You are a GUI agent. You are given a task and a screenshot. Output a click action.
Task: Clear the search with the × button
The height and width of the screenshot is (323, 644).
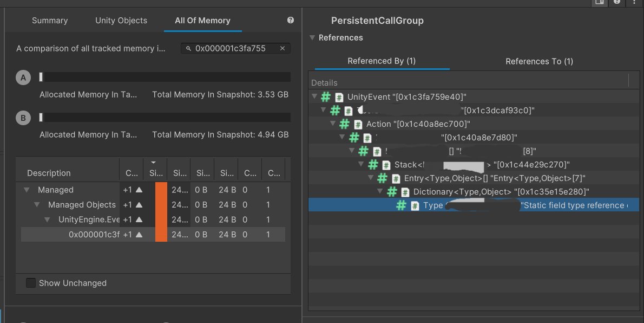pyautogui.click(x=282, y=48)
